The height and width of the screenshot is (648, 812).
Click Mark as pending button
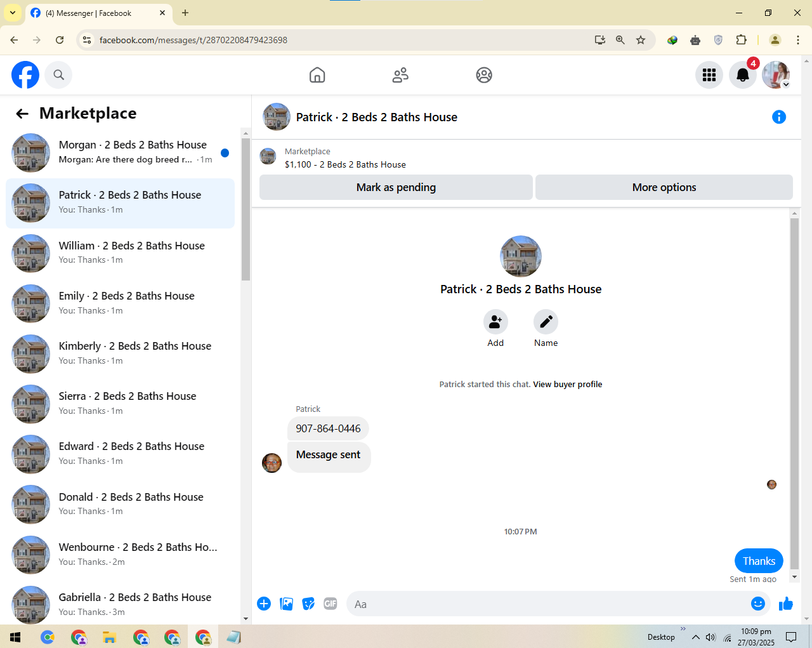click(x=396, y=187)
